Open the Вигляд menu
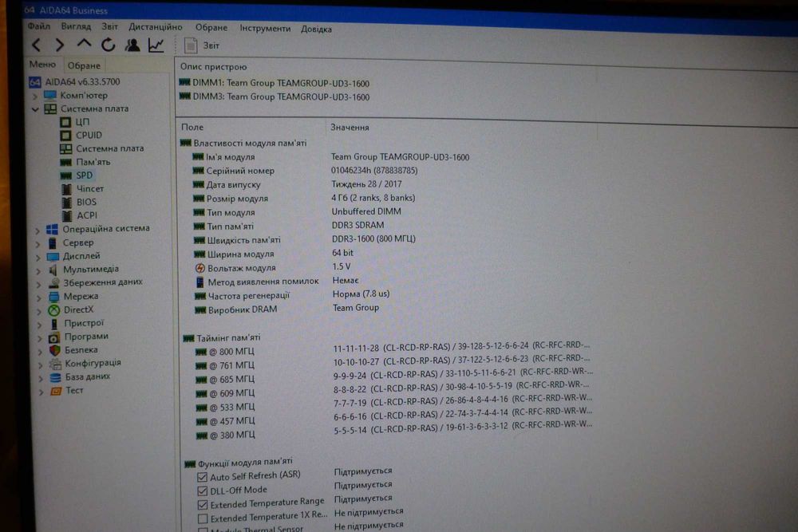The image size is (798, 532). (76, 26)
